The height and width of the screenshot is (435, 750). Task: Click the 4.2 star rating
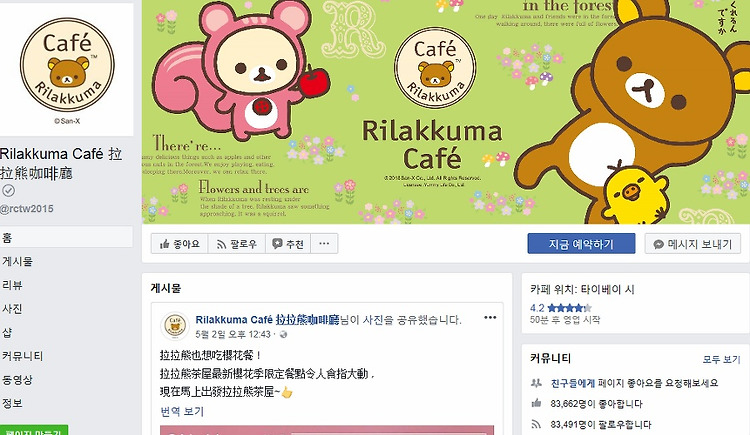click(x=561, y=308)
